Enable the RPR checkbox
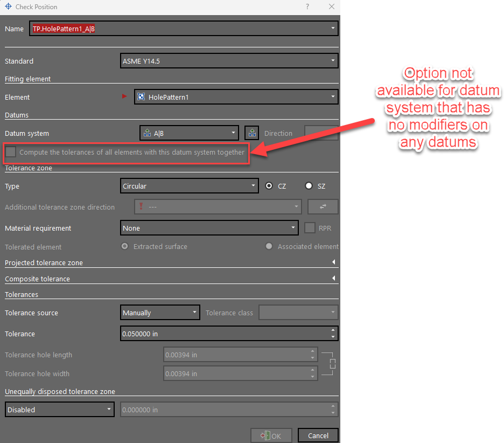504x443 pixels. [x=310, y=228]
